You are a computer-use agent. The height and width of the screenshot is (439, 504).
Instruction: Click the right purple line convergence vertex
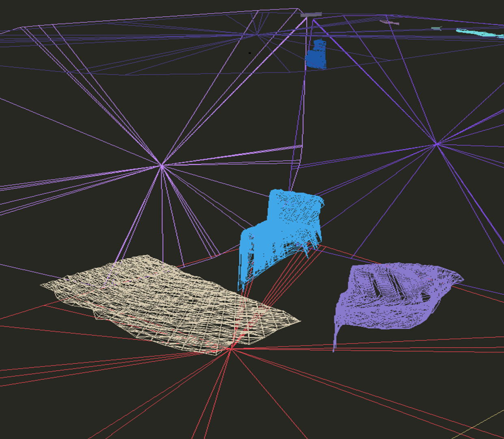436,143
